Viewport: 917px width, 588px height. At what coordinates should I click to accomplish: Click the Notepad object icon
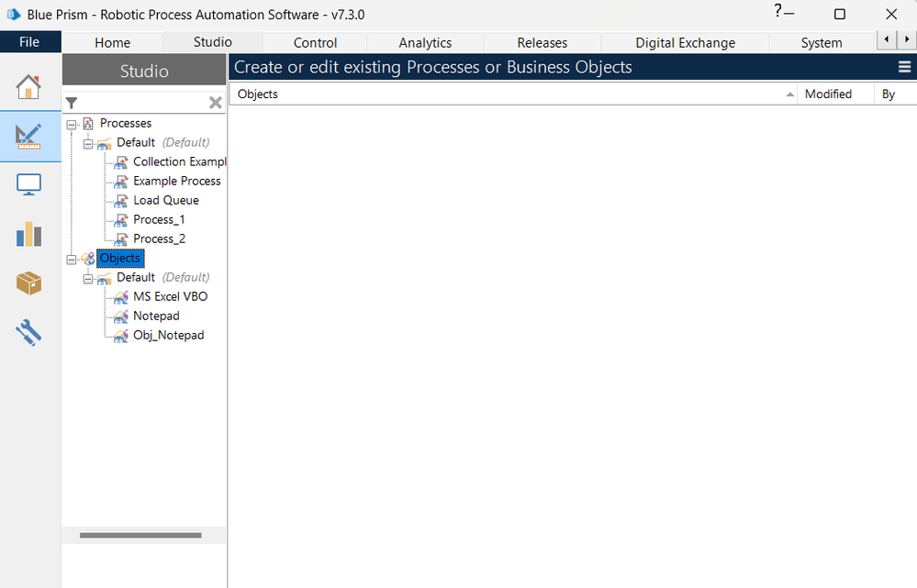pos(121,316)
